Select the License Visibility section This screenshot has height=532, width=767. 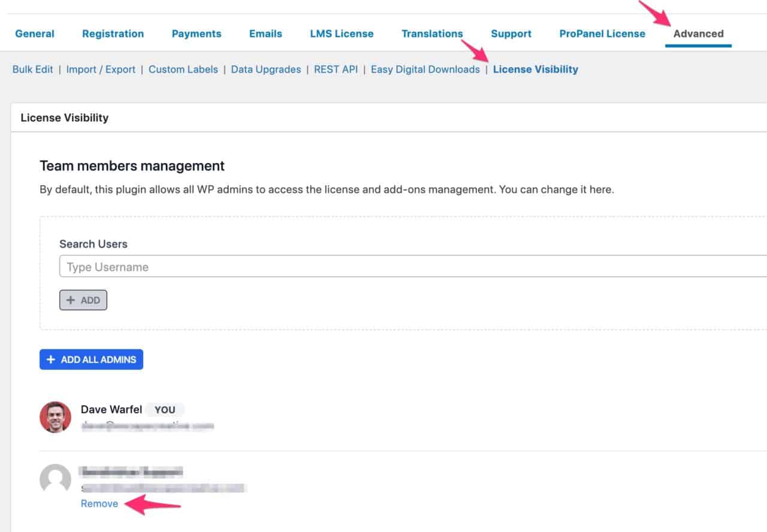[535, 69]
